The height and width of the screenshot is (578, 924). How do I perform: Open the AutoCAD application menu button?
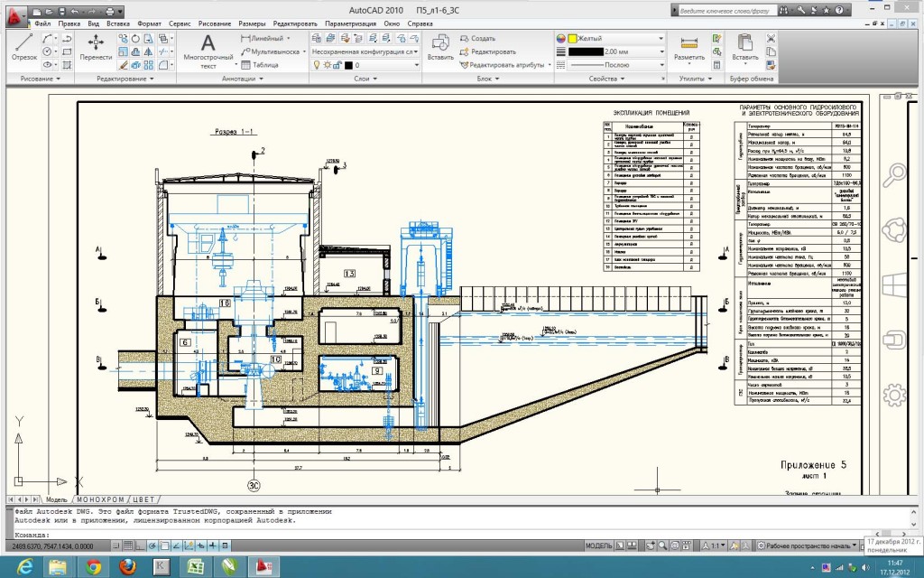coord(16,16)
